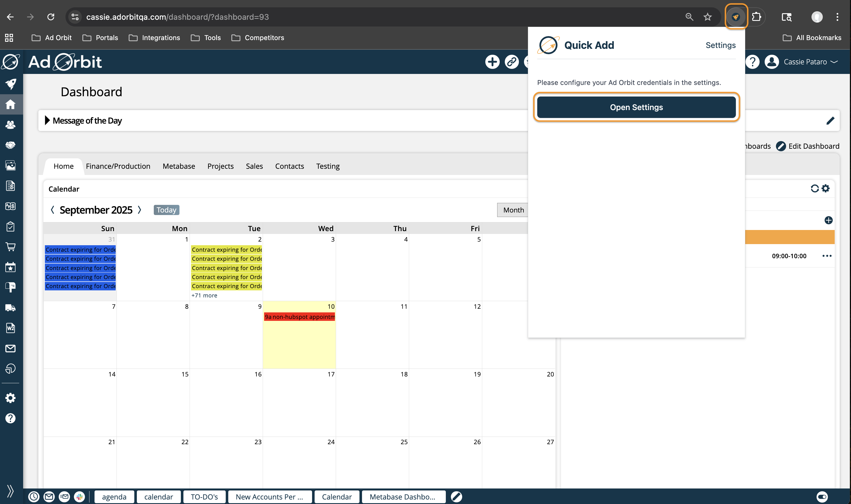Go to next month arrow
This screenshot has width=851, height=504.
tap(139, 210)
